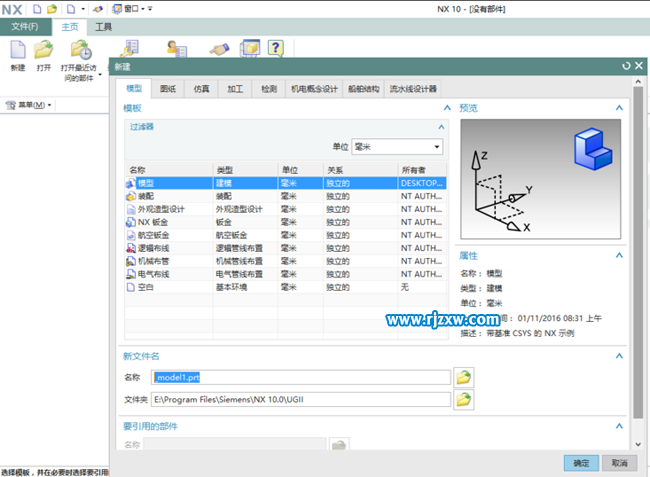Screen dimensions: 650x477
Task: Click the touch mode hand icon
Action: coord(219,49)
